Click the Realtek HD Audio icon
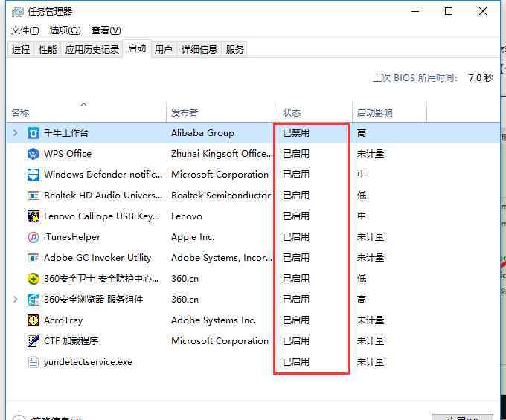The image size is (506, 420). click(x=33, y=196)
